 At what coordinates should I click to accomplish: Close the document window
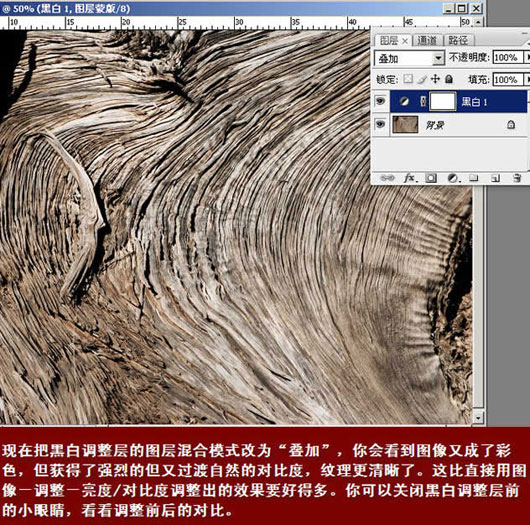(476, 8)
